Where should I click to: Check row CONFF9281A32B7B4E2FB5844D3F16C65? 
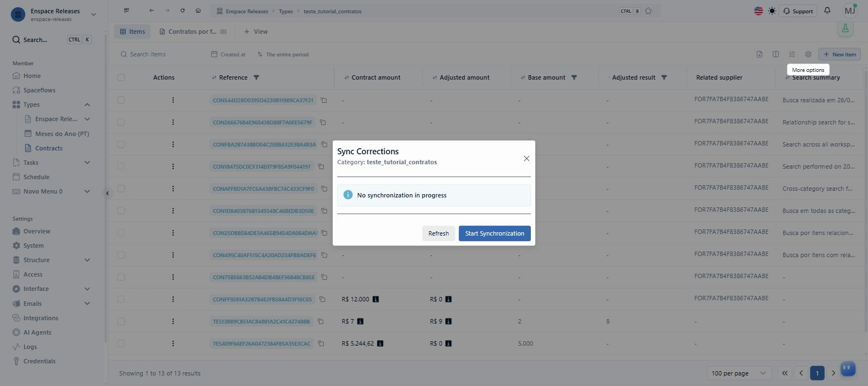pos(121,299)
